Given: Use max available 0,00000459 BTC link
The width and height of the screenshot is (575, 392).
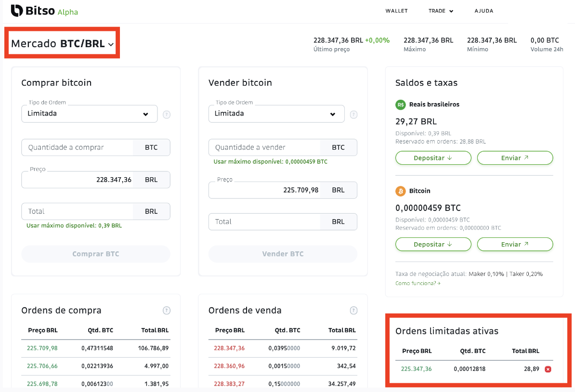Looking at the screenshot, I should 271,162.
